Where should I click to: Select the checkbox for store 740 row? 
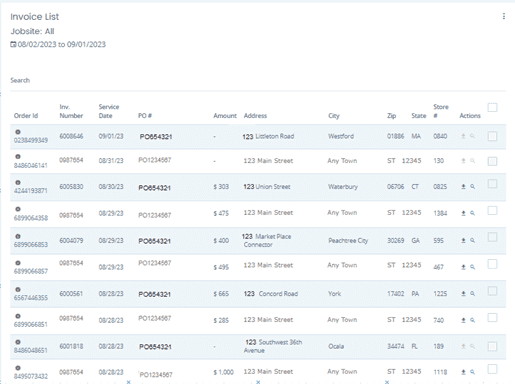point(492,318)
